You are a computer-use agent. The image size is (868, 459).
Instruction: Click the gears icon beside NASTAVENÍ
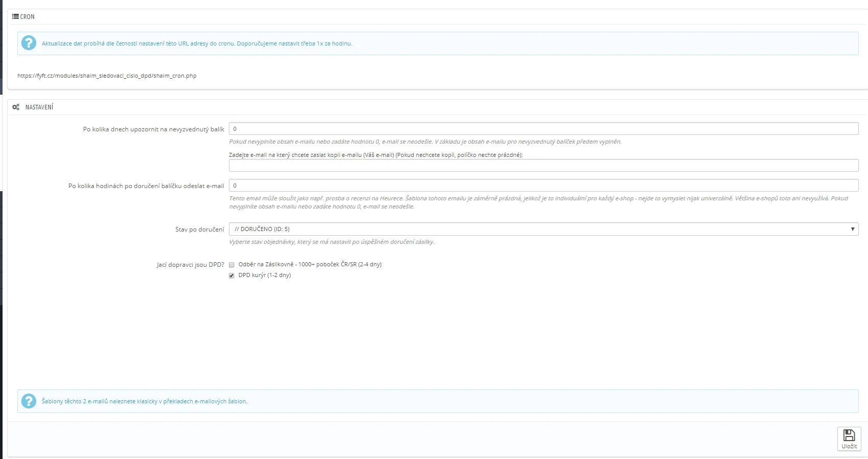[x=16, y=107]
